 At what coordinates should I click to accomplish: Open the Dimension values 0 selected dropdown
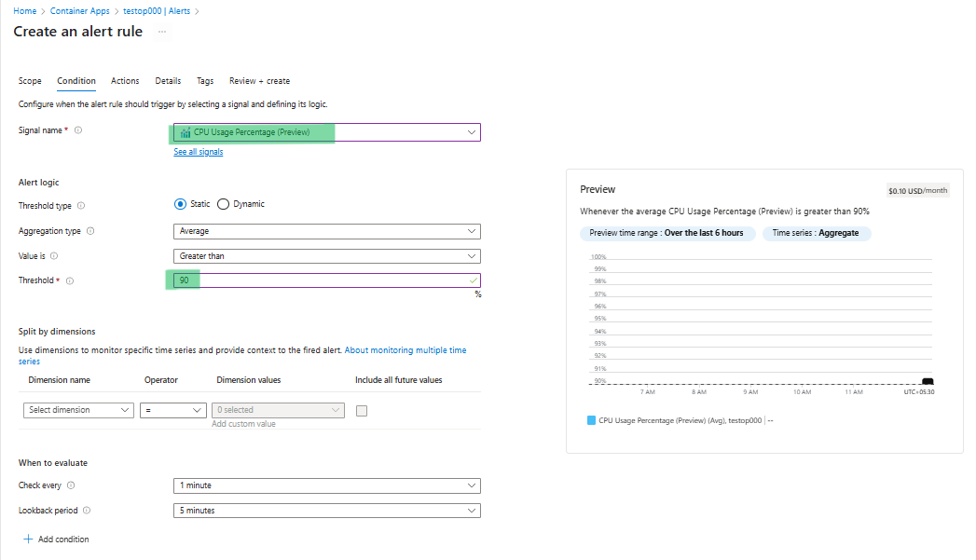(x=278, y=410)
